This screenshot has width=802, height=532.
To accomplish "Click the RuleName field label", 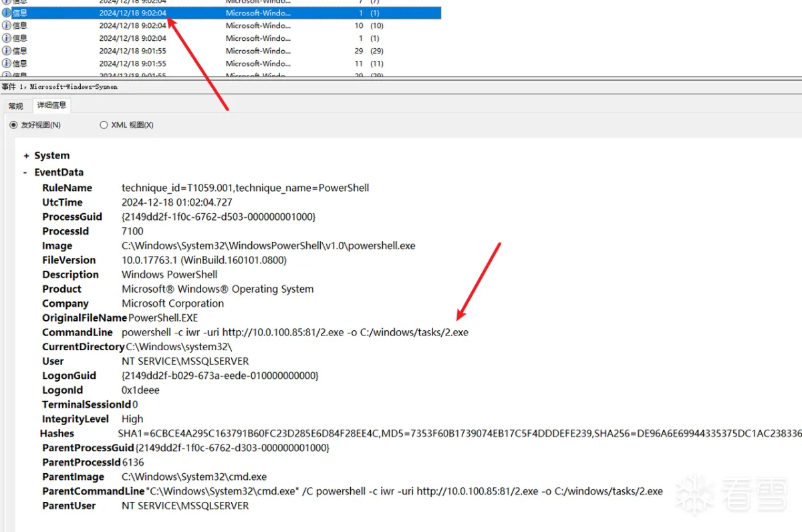I will point(67,188).
